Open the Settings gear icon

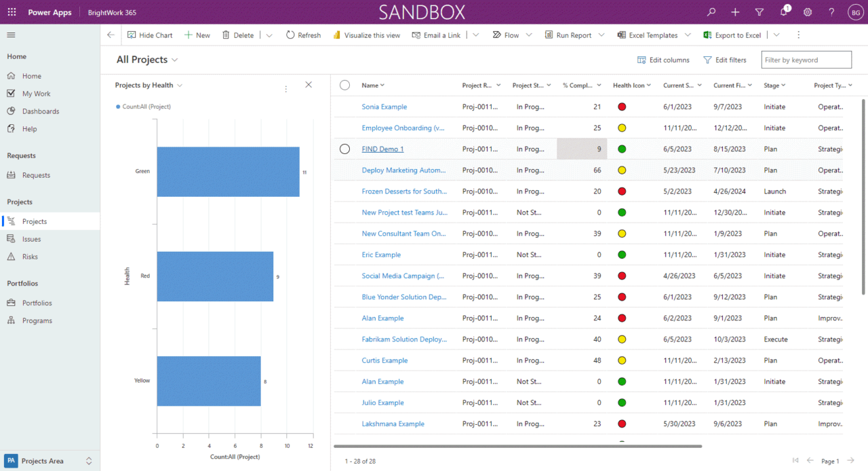coord(807,12)
